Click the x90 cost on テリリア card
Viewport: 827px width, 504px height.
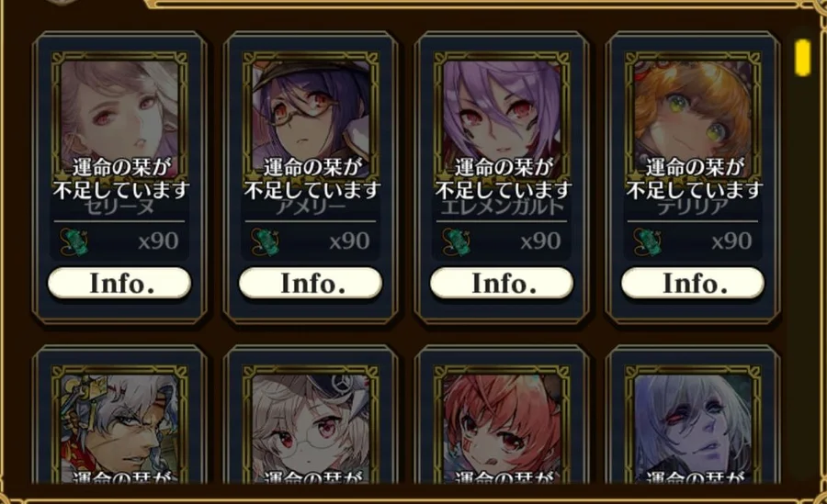point(731,241)
